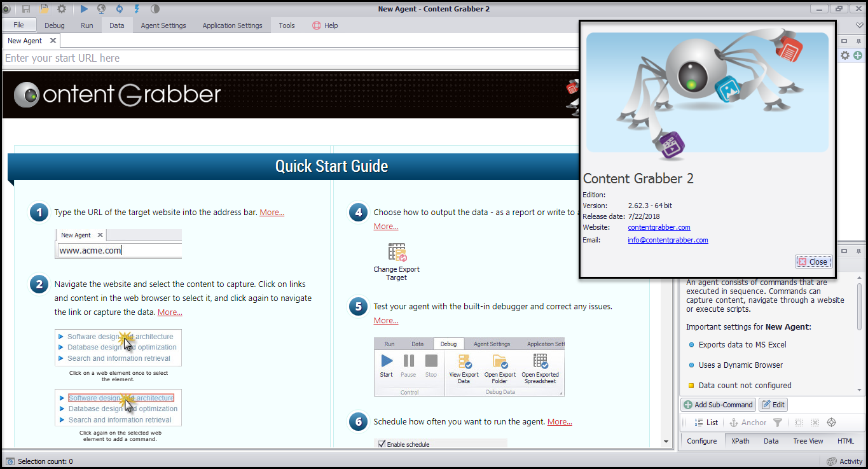Click the blue refresh arrows icon
Viewport: 868px width, 469px height.
click(120, 9)
